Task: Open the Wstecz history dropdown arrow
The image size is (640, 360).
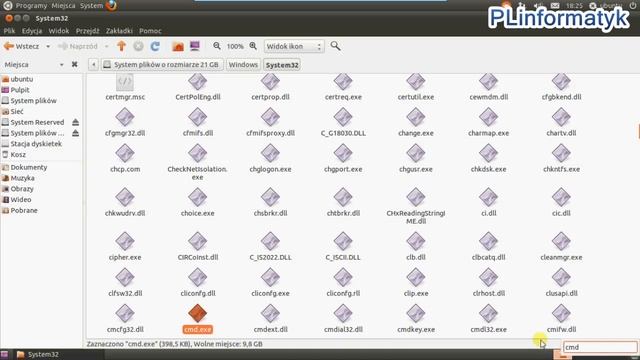Action: tap(48, 47)
